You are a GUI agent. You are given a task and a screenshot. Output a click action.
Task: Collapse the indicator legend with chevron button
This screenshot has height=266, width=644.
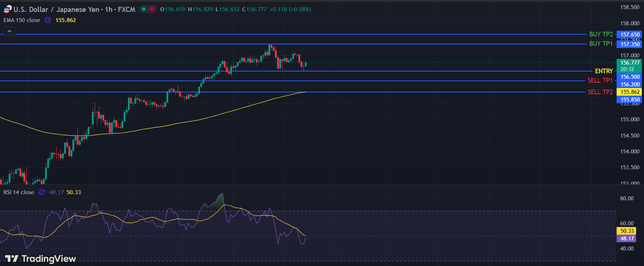click(9, 31)
